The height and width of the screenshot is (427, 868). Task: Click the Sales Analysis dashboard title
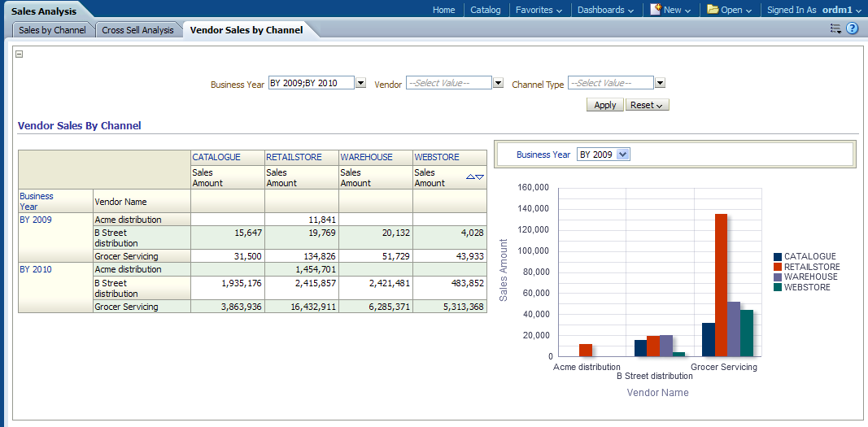44,11
